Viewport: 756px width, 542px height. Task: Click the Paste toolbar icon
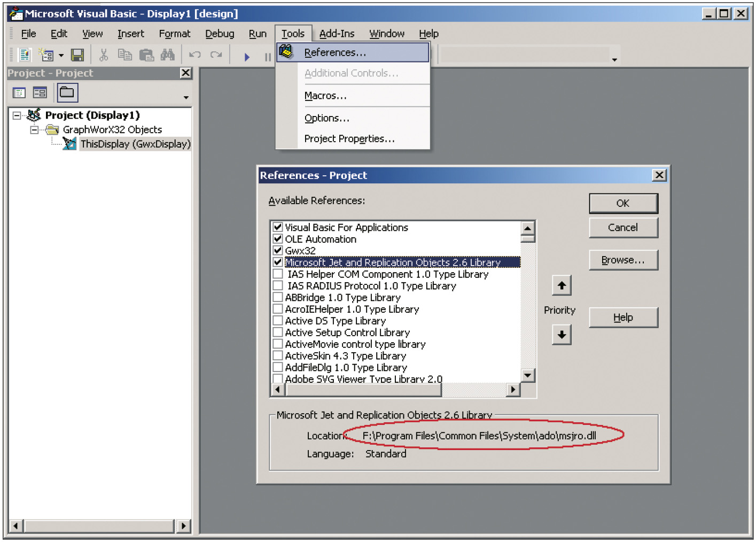click(x=146, y=55)
